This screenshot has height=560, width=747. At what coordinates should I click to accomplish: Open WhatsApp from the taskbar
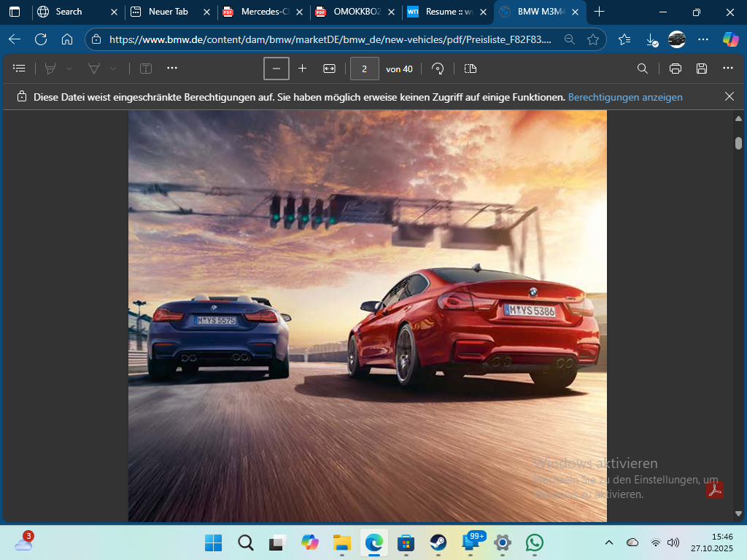[x=535, y=542]
